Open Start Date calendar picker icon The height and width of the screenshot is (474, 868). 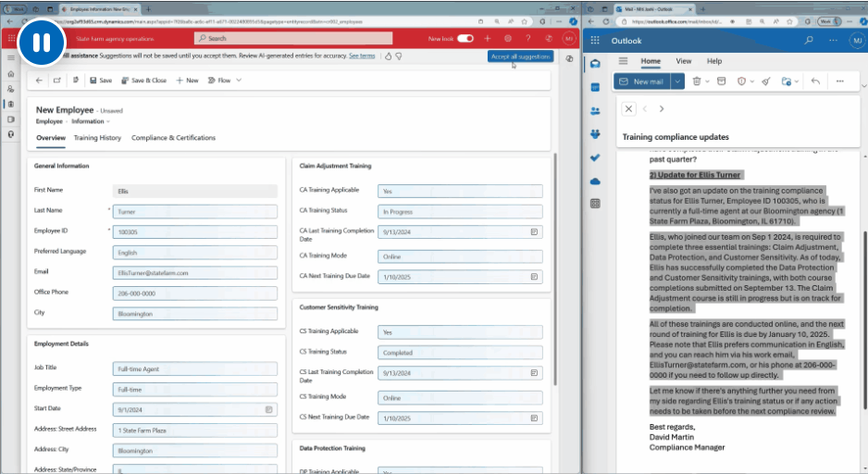tap(268, 410)
